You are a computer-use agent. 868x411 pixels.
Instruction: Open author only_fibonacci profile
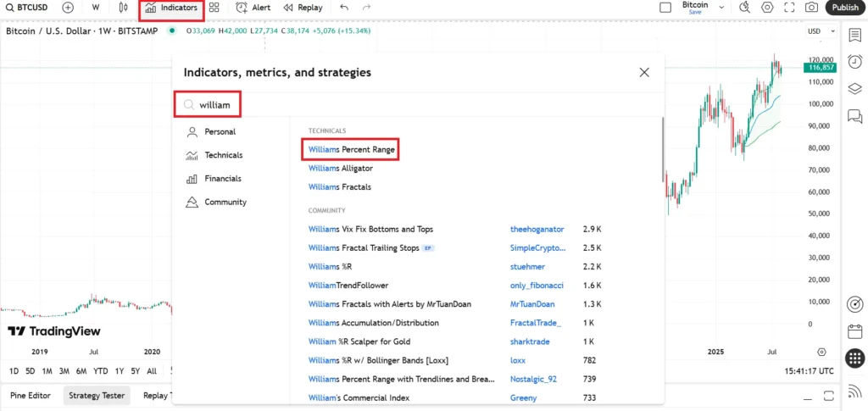click(537, 286)
